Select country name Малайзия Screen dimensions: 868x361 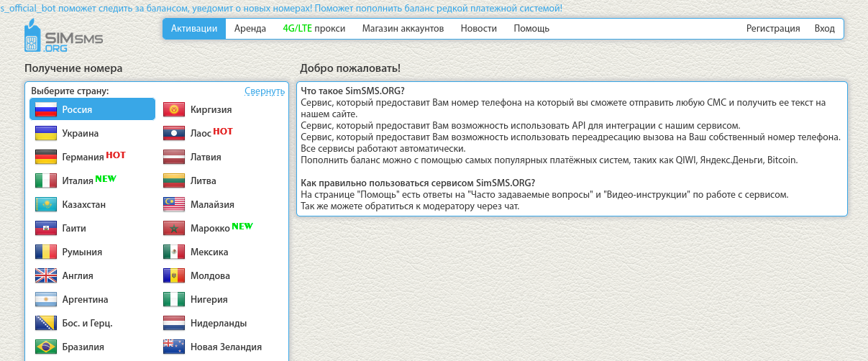pyautogui.click(x=213, y=204)
